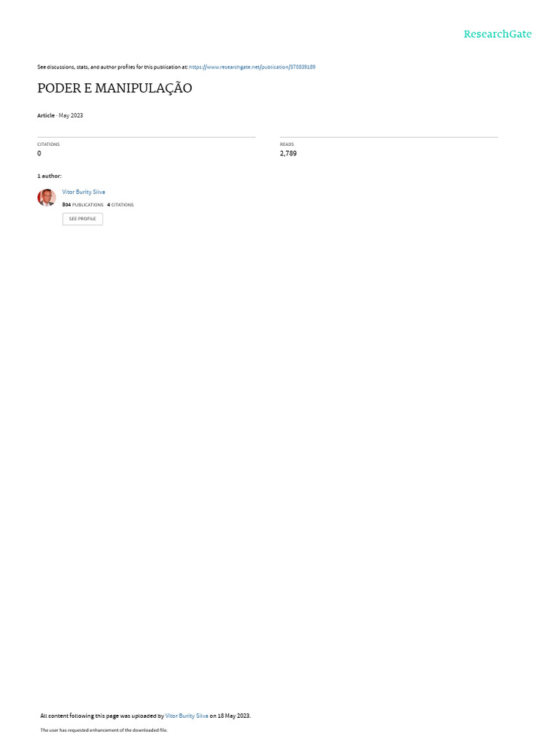560x747 pixels.
Task: Click the READS column header label
Action: point(287,144)
